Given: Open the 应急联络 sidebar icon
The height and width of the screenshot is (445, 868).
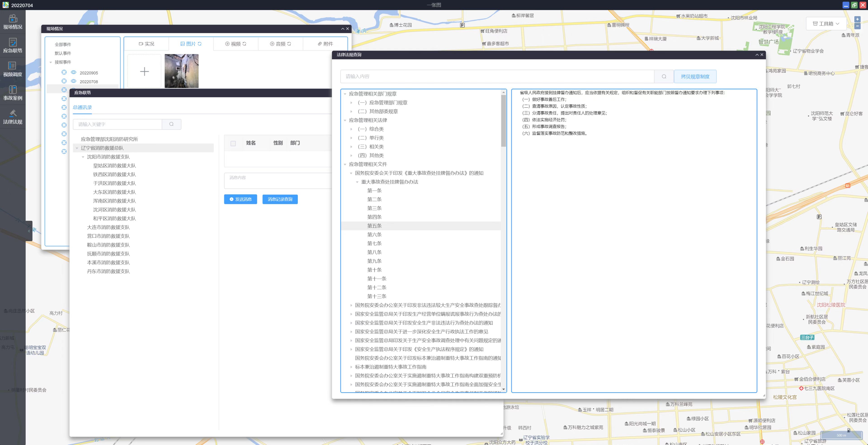Looking at the screenshot, I should coord(13,42).
